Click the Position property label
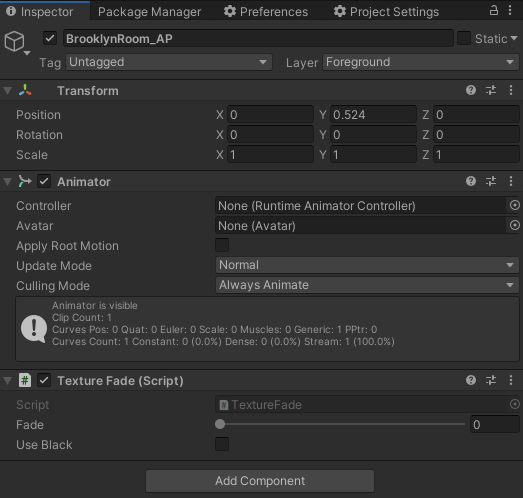This screenshot has height=498, width=523. point(38,115)
